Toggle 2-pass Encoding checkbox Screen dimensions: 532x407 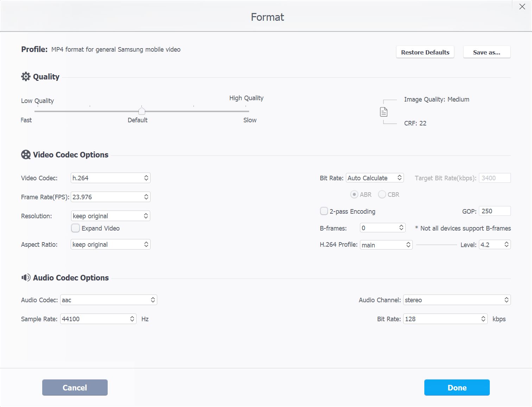click(324, 211)
